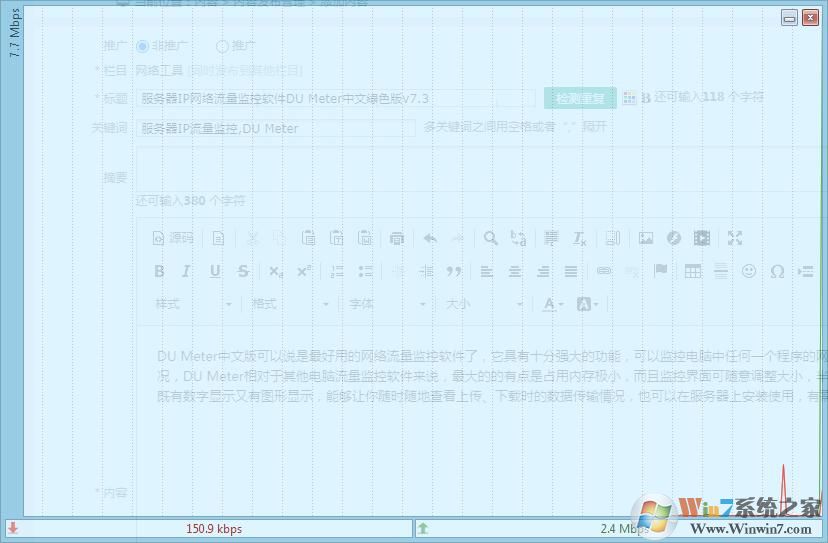828x543 pixels.
Task: Open the 字体 font dropdown
Action: [x=387, y=304]
